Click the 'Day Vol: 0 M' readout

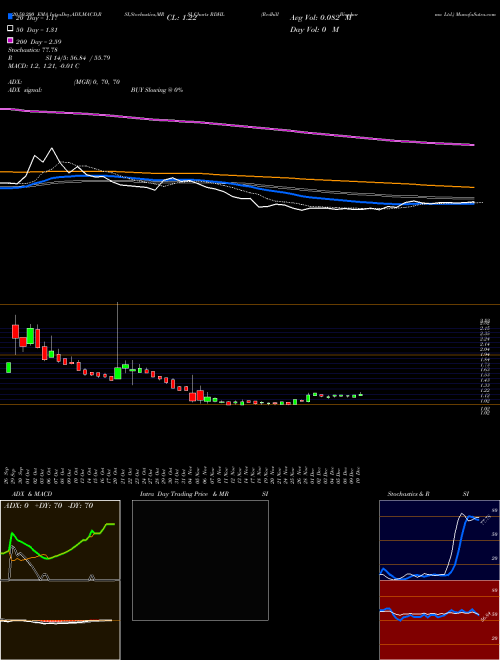coord(314,29)
